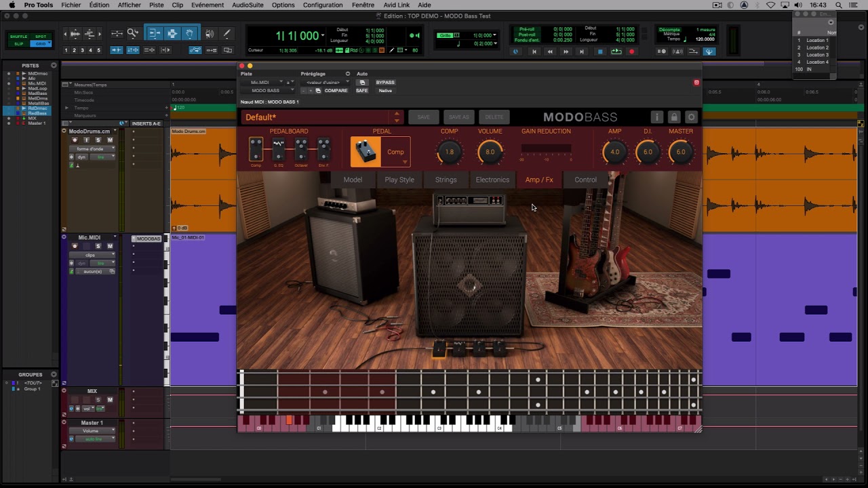Viewport: 868px width, 488px height.
Task: Record-enable the Mic.MIDI track
Action: (x=75, y=246)
